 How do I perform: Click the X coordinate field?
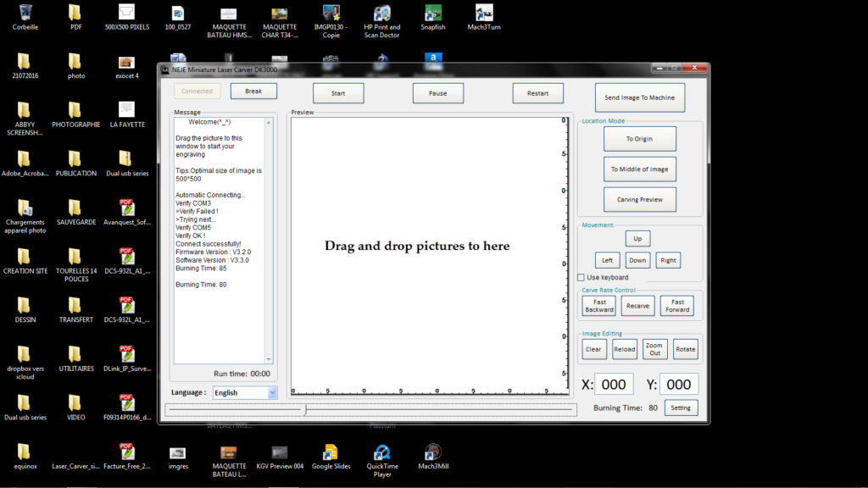(x=614, y=384)
